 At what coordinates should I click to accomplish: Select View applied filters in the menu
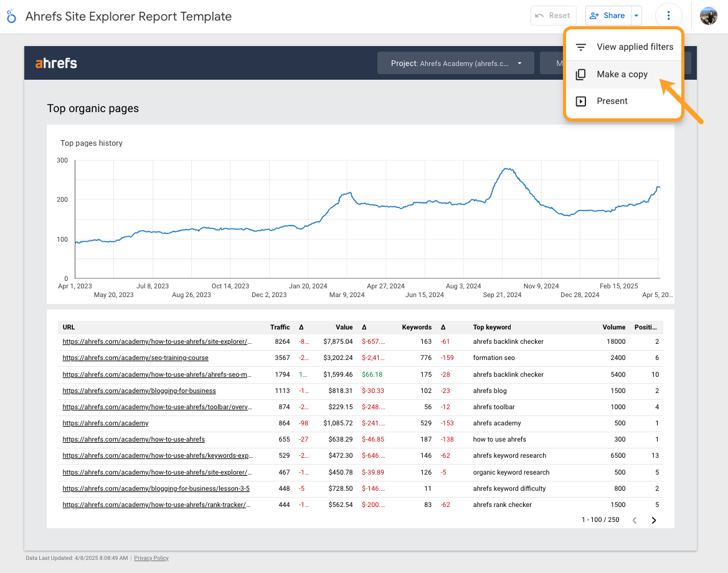tap(635, 46)
